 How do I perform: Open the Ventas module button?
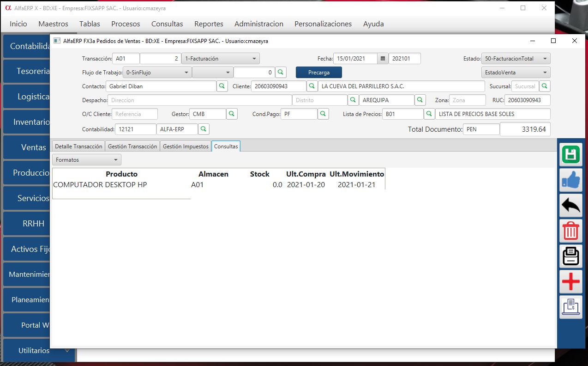33,147
